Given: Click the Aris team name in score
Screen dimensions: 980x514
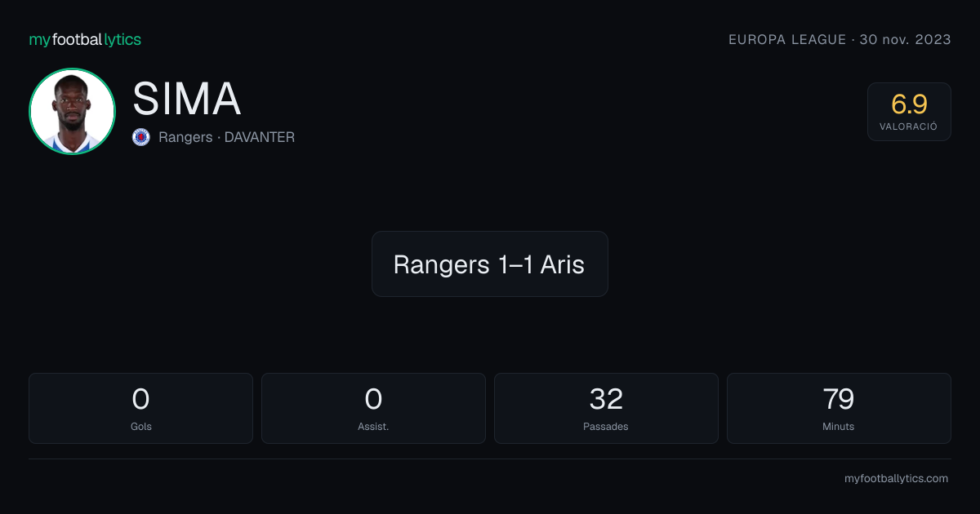Looking at the screenshot, I should [x=563, y=264].
